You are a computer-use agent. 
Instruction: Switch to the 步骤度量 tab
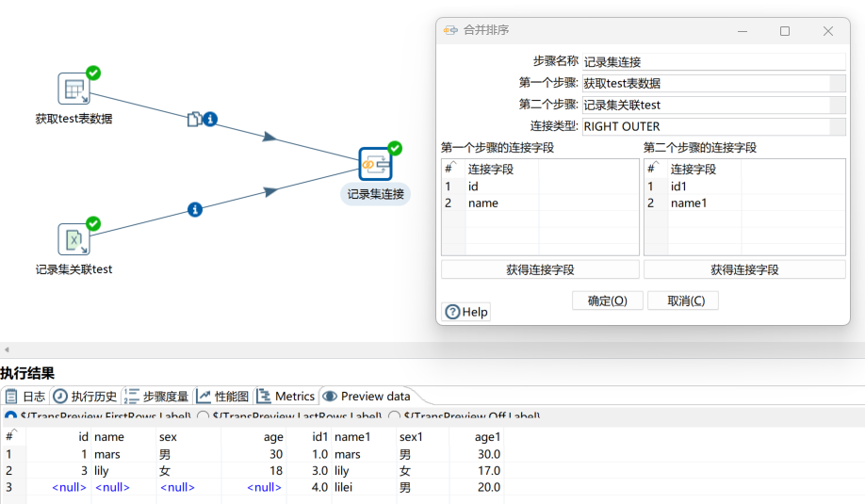[x=156, y=397]
